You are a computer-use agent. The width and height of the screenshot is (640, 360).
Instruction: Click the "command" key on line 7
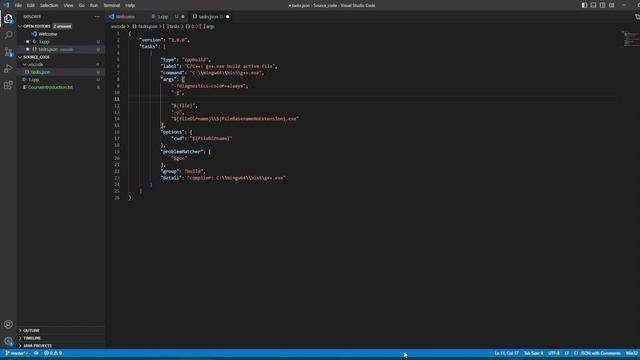coord(173,73)
